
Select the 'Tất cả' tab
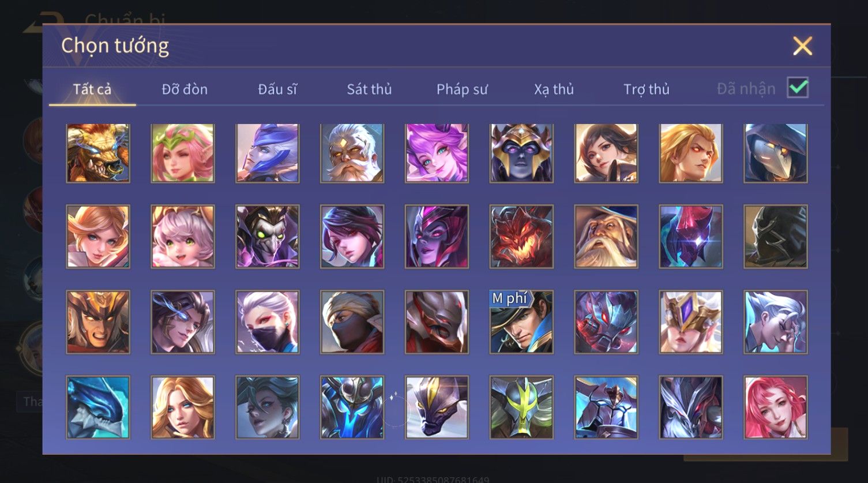[92, 89]
